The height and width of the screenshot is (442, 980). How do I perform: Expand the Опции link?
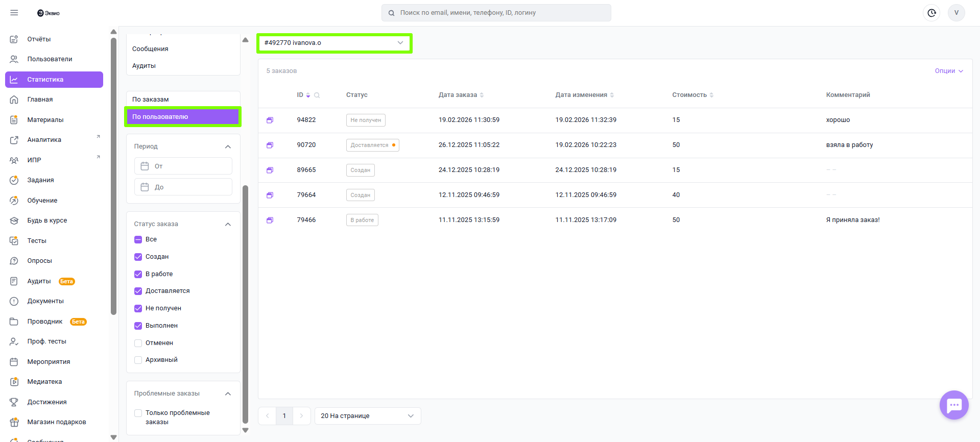[x=948, y=71]
